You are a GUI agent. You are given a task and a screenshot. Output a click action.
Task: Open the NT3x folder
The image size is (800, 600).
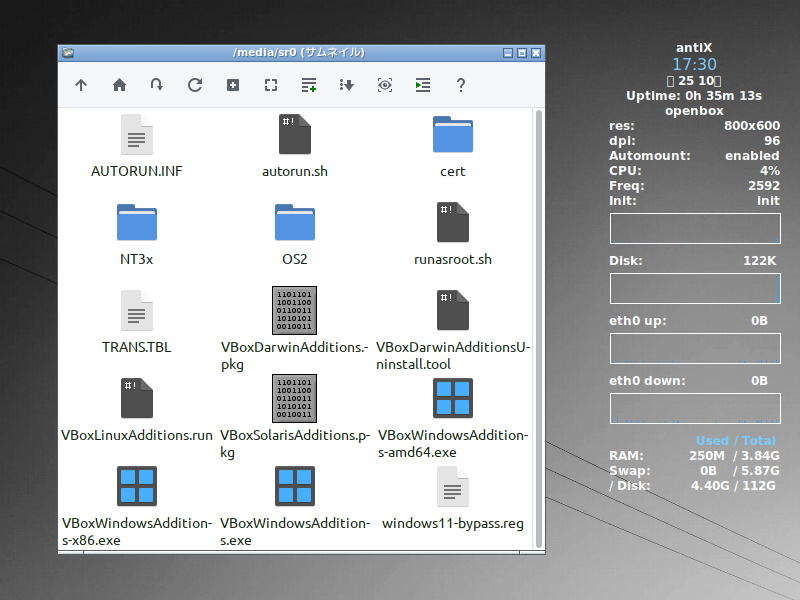point(137,222)
